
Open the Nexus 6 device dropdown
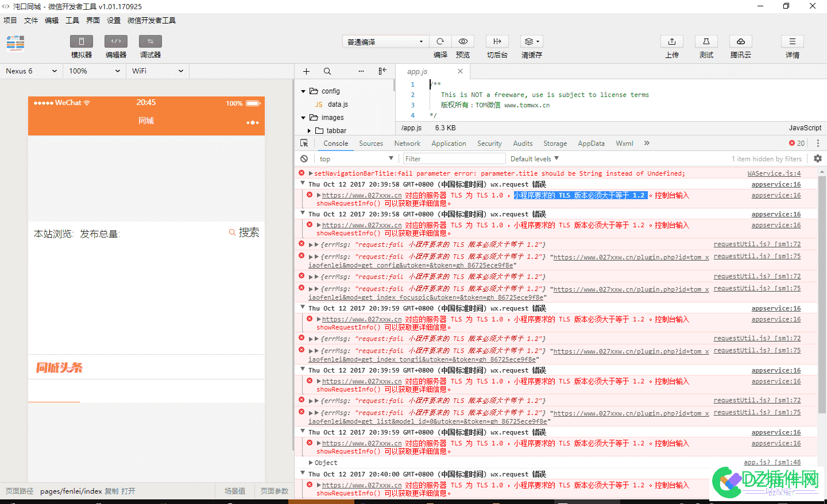pos(32,71)
